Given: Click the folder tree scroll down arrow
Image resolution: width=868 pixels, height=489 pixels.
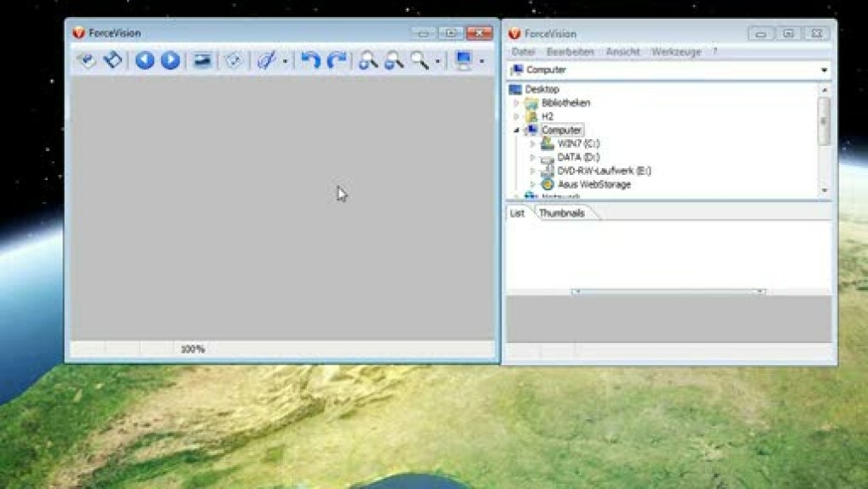Looking at the screenshot, I should point(824,190).
